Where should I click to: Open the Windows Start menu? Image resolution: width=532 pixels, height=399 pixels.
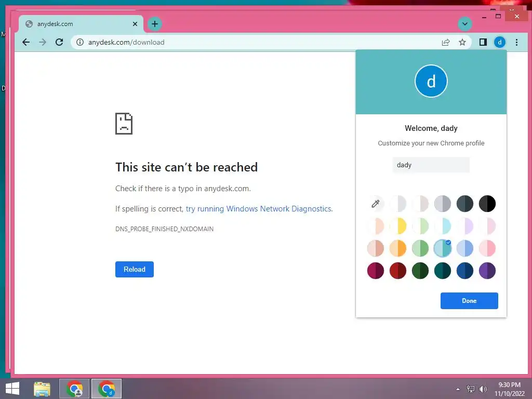[x=12, y=389]
